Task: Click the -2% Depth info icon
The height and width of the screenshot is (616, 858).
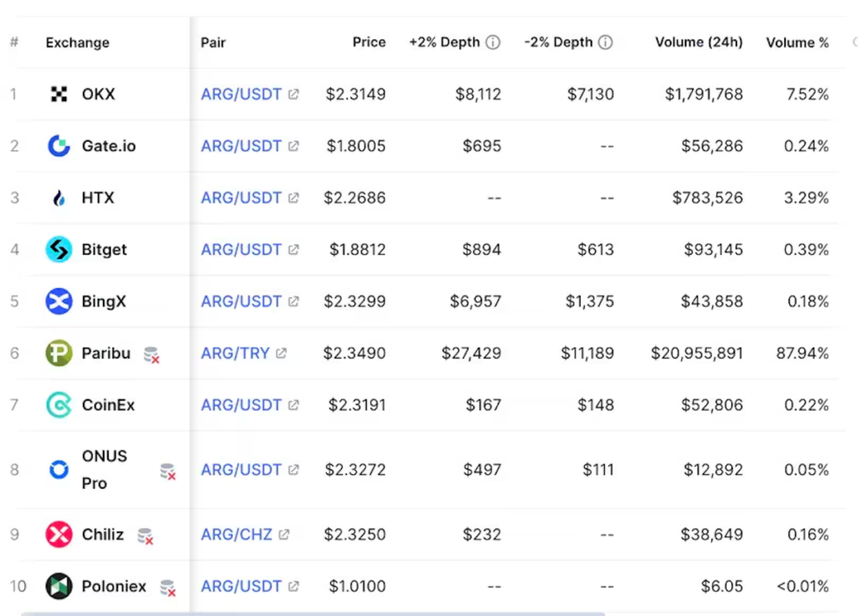Action: [606, 42]
